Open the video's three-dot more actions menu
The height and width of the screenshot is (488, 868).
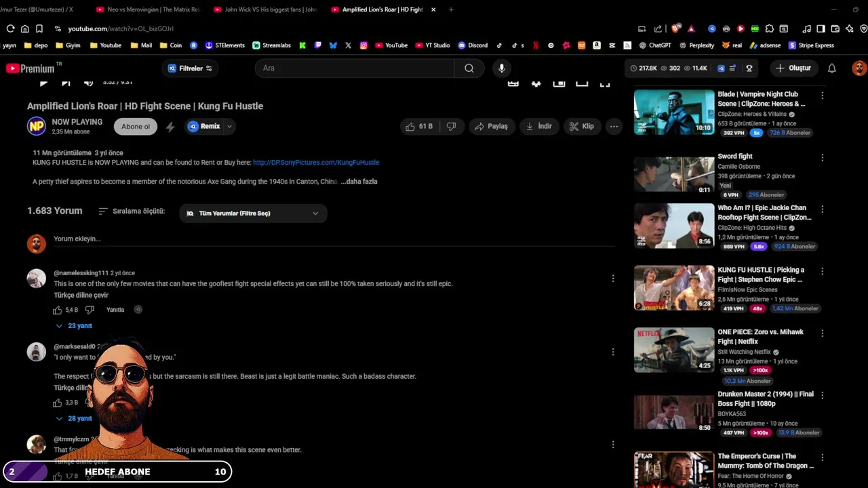point(614,126)
